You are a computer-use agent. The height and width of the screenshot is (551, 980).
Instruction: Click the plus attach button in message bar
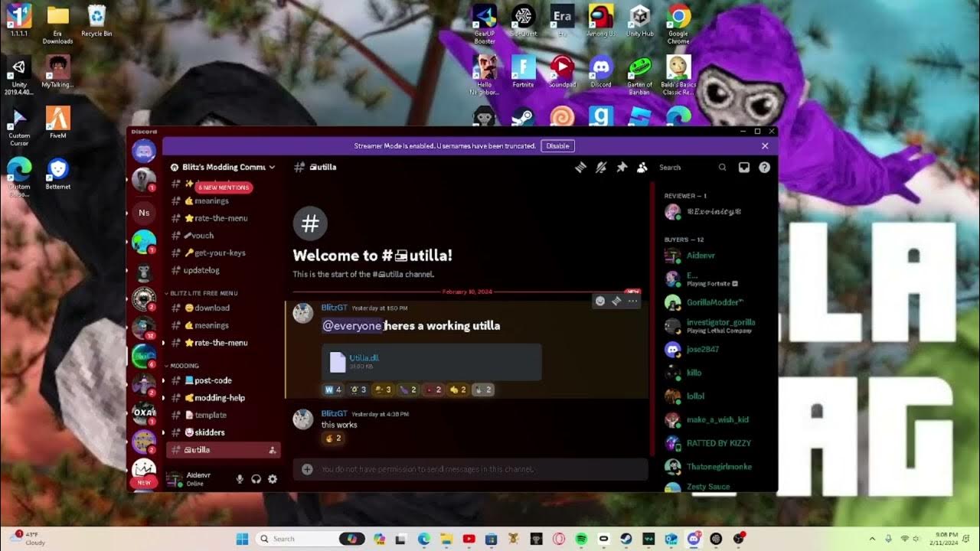(307, 469)
